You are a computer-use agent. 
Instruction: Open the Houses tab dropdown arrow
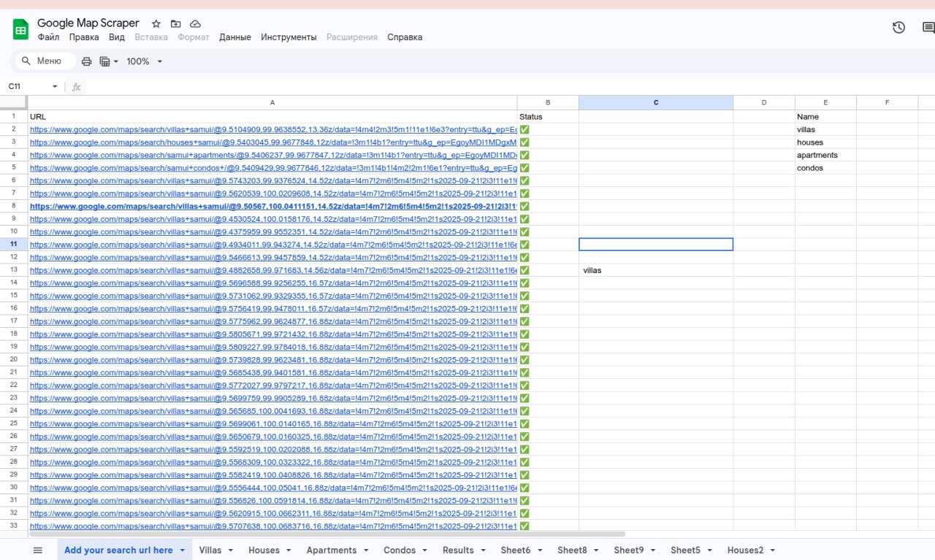(289, 551)
